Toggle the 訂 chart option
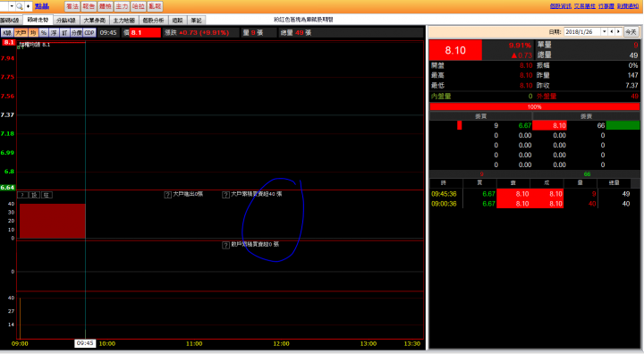The image size is (644, 354). tap(64, 33)
